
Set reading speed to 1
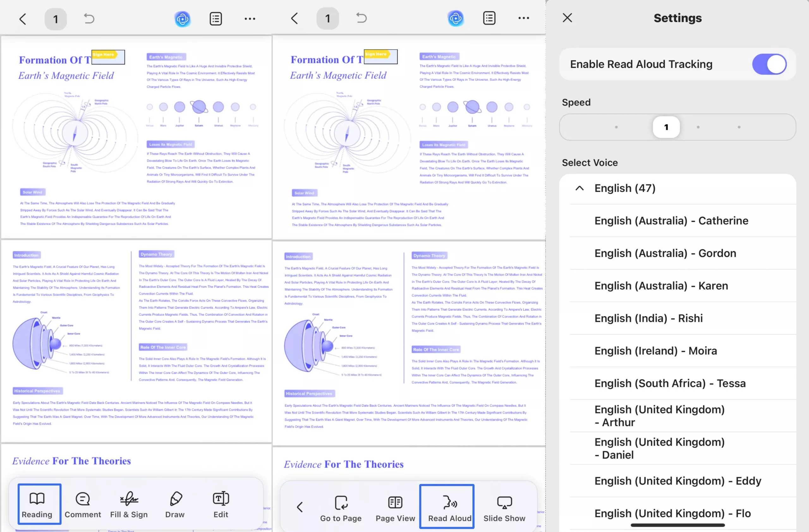666,127
